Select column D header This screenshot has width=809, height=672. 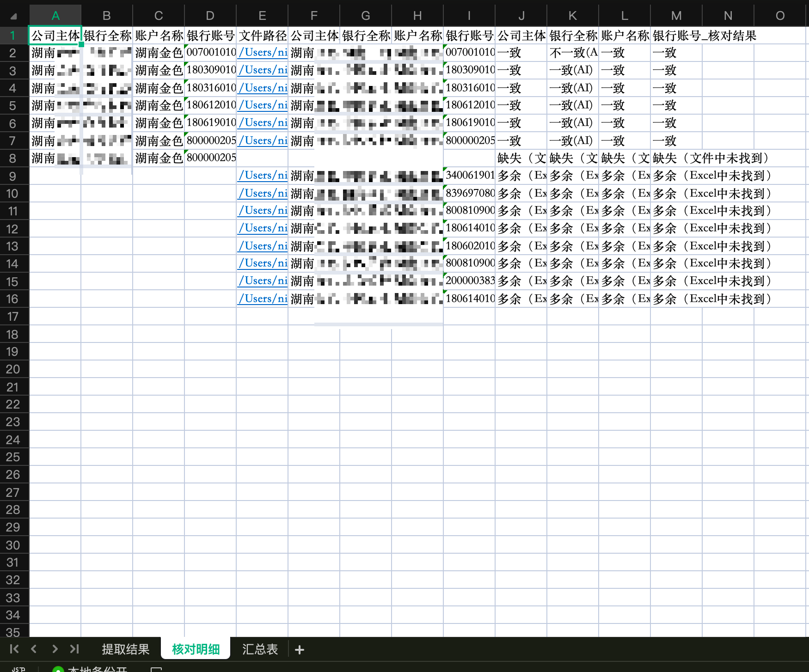tap(210, 16)
